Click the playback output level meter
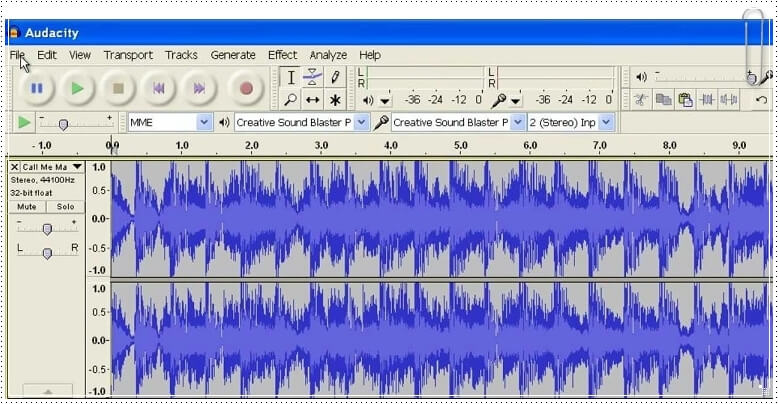Viewport: 778px width, 404px height. (x=425, y=77)
